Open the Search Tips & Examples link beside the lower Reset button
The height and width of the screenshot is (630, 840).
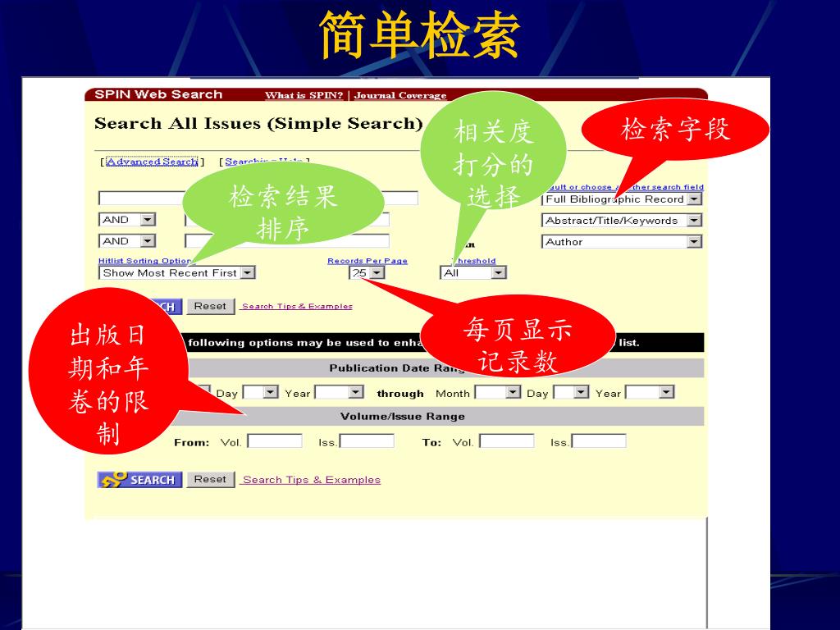(312, 480)
